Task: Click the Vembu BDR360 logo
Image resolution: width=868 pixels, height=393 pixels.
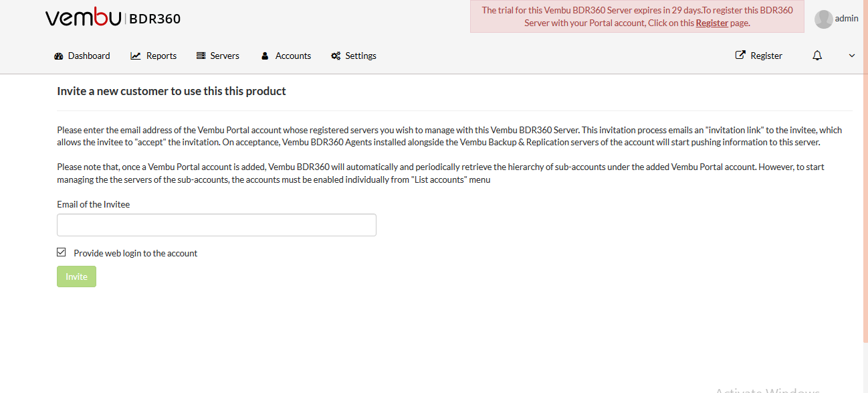Action: coord(113,18)
